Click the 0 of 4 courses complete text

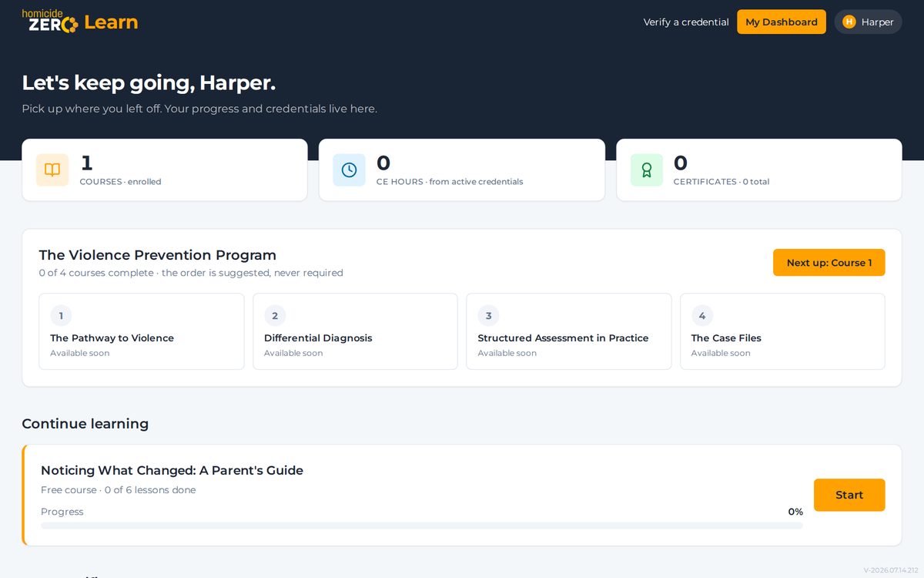click(191, 273)
